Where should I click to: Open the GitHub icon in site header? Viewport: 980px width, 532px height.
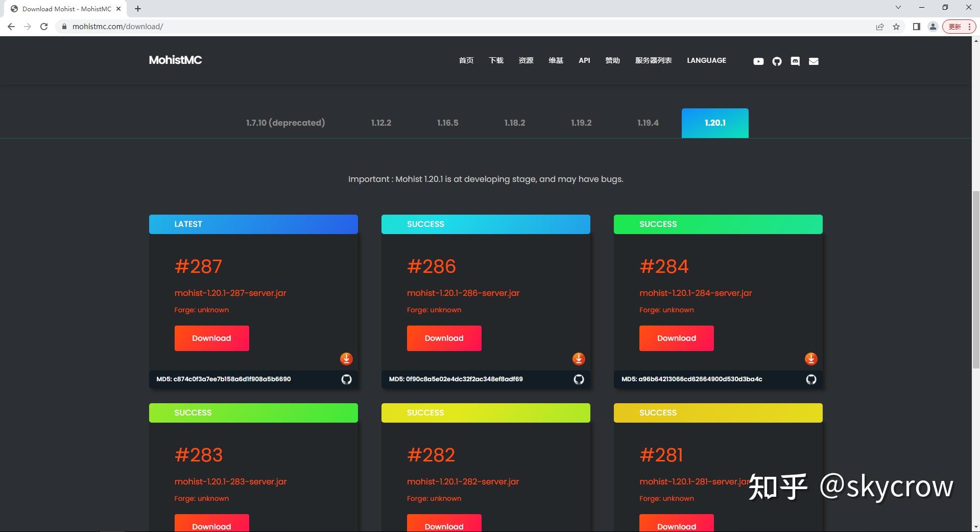pos(777,61)
